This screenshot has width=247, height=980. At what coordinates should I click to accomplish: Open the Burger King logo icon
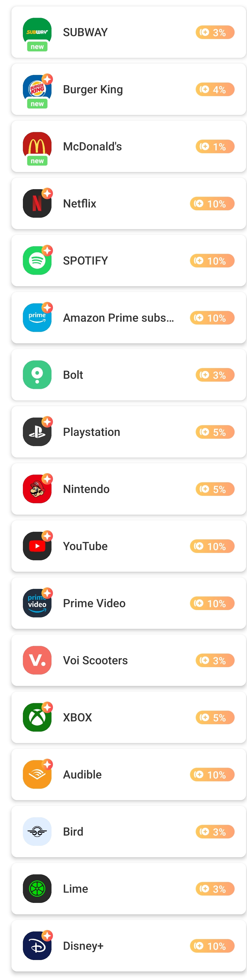(37, 89)
